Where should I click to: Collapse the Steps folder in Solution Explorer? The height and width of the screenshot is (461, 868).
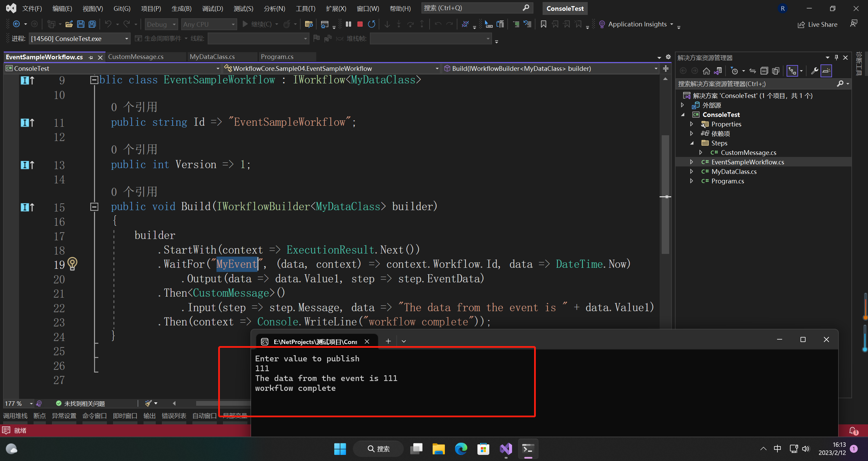coord(692,143)
